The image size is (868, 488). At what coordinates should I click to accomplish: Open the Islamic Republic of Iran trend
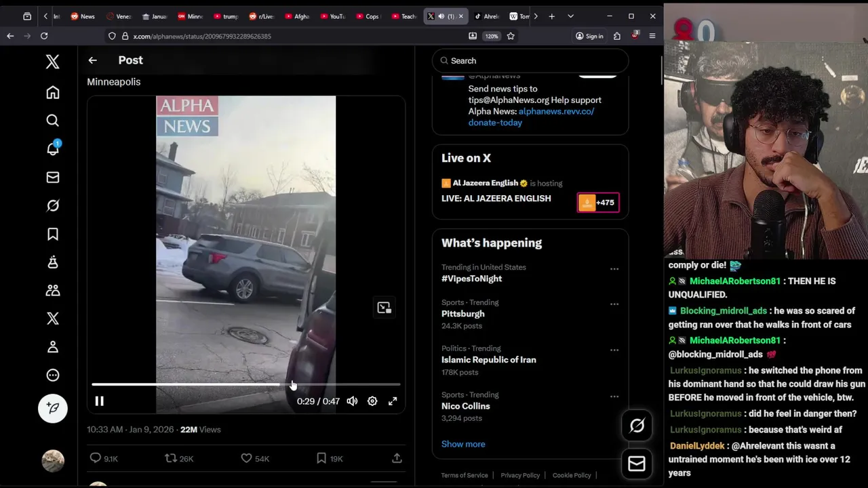coord(488,360)
